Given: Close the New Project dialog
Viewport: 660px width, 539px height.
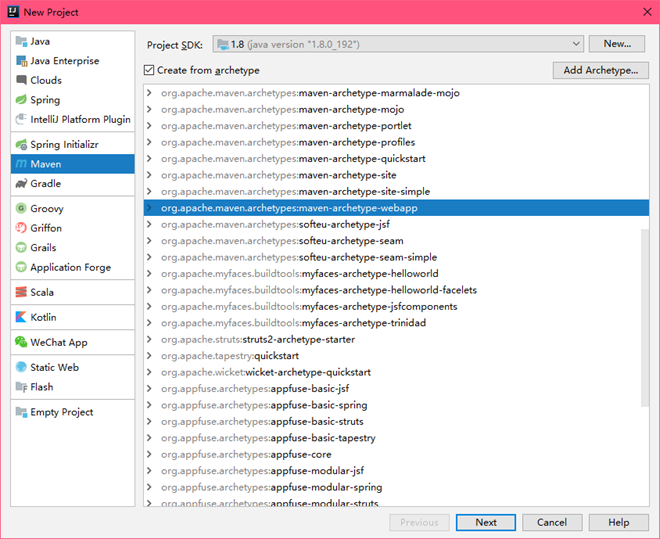Looking at the screenshot, I should (x=647, y=12).
